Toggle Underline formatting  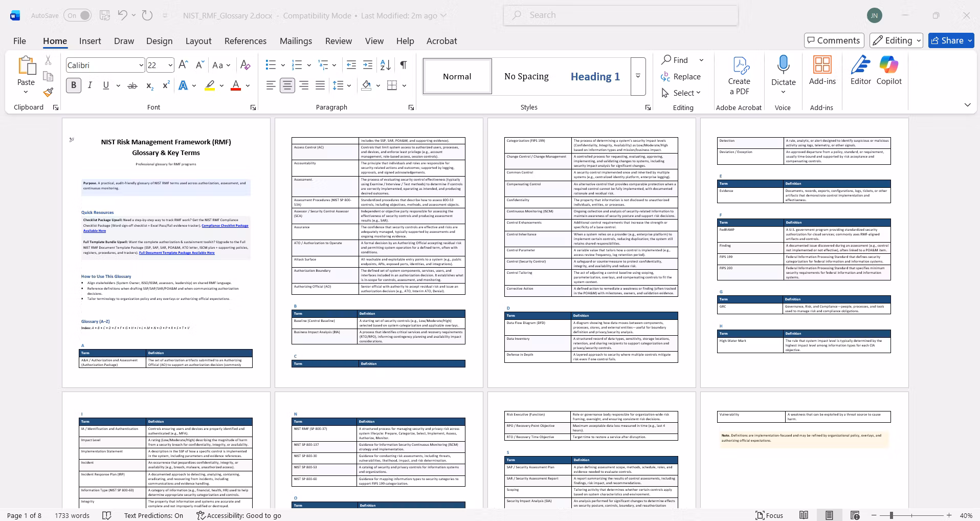point(106,85)
